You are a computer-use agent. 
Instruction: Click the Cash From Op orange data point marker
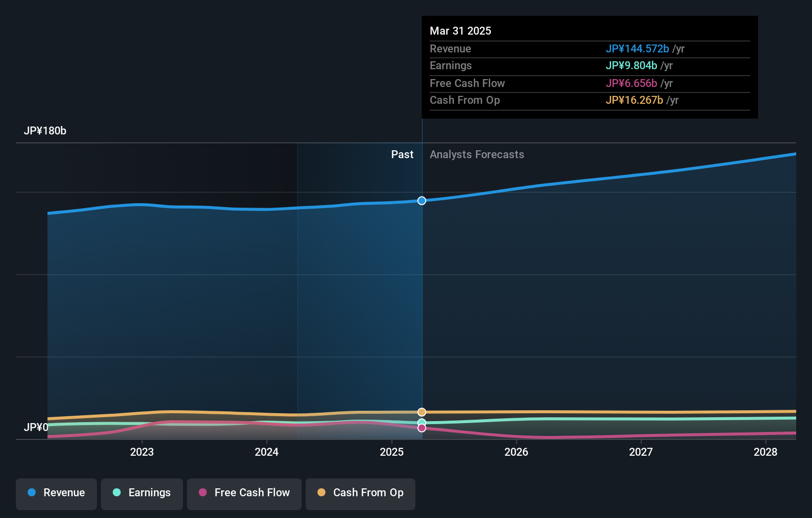pos(422,412)
